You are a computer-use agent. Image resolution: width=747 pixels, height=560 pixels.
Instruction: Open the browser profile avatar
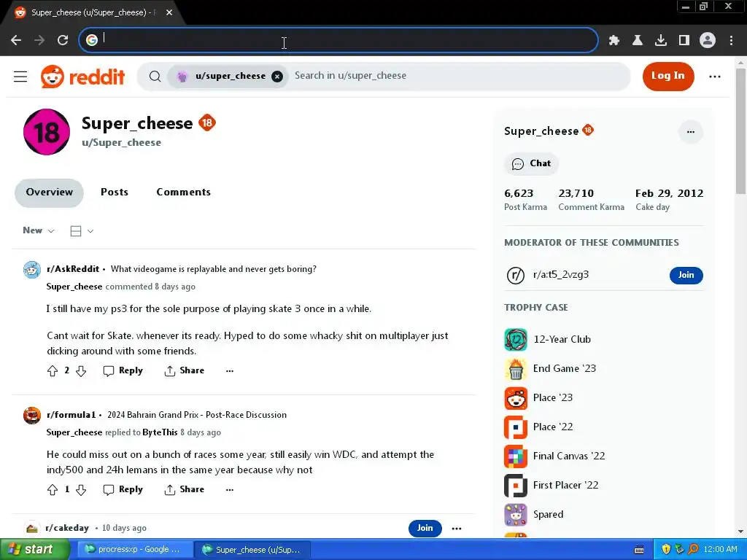click(x=708, y=41)
